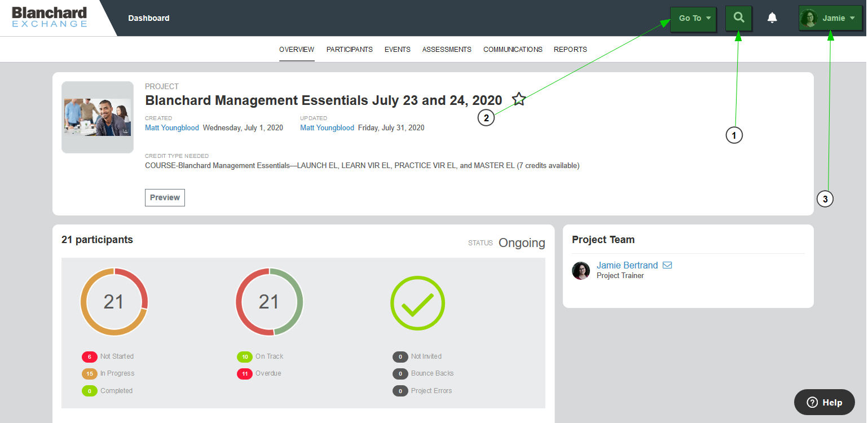Screen dimensions: 868x423
Task: Click the Blanchard Exchange logo
Action: click(x=50, y=17)
